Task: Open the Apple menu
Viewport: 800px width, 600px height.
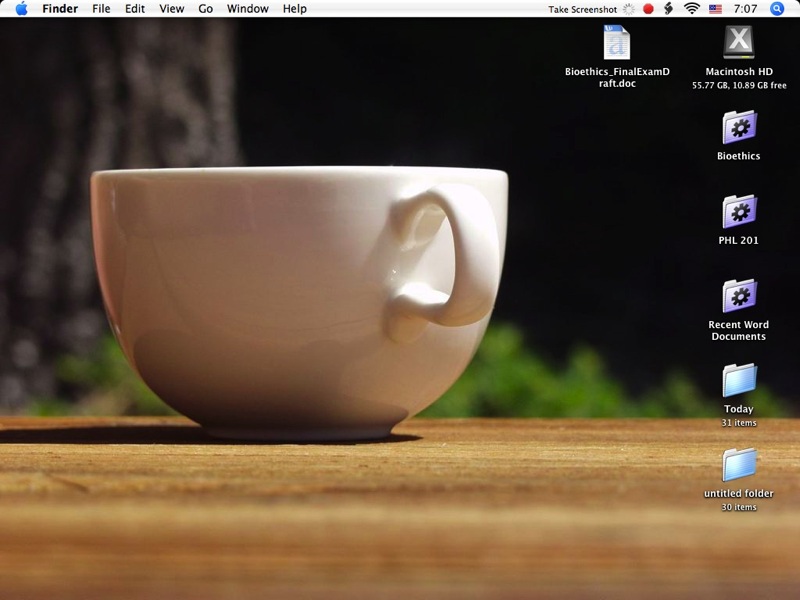Action: pos(21,9)
